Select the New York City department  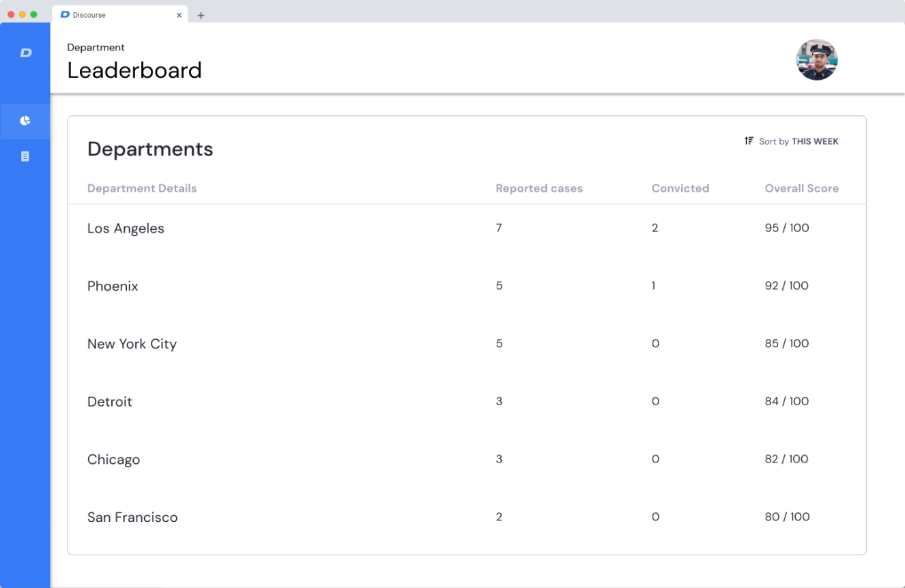click(x=132, y=344)
